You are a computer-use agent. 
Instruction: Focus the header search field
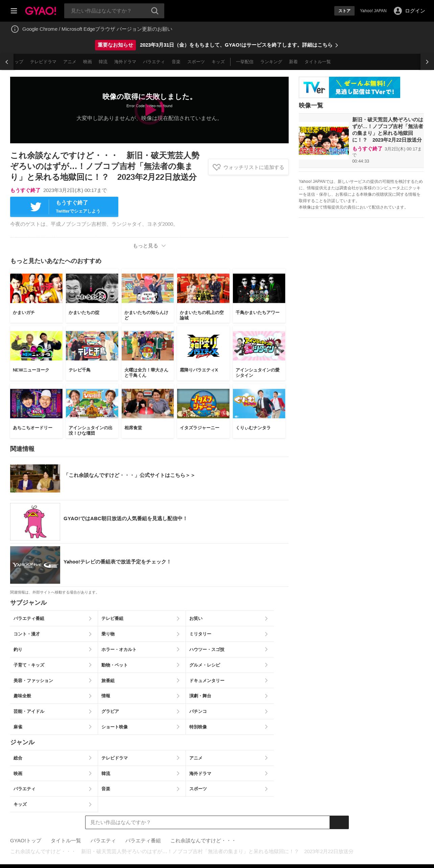[107, 11]
